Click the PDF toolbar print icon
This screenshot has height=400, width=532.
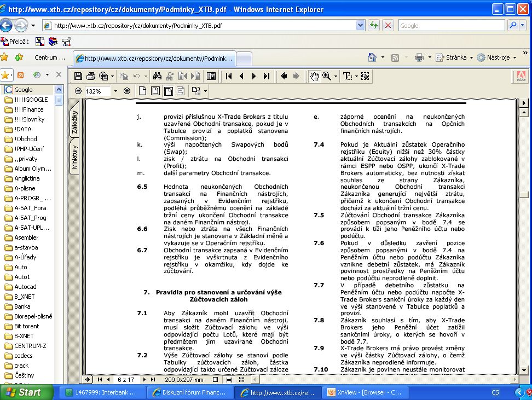click(x=91, y=76)
